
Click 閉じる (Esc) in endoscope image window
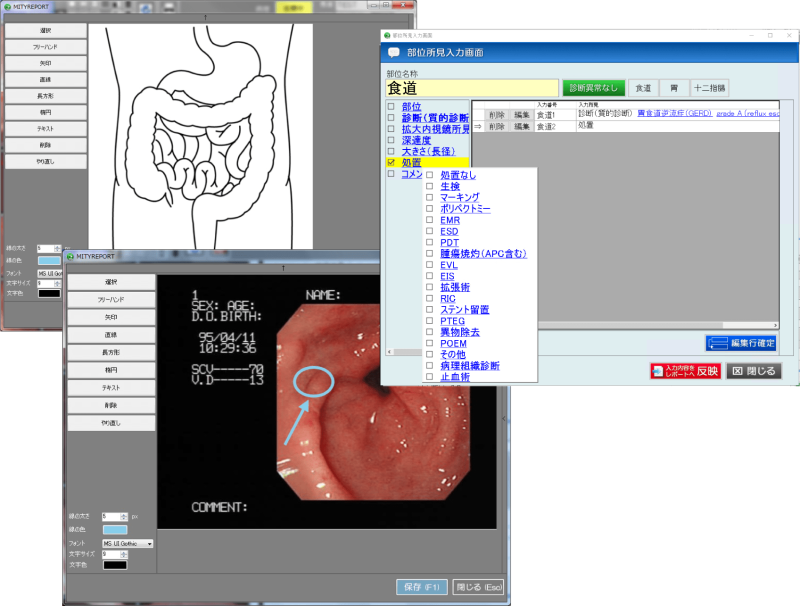point(479,587)
